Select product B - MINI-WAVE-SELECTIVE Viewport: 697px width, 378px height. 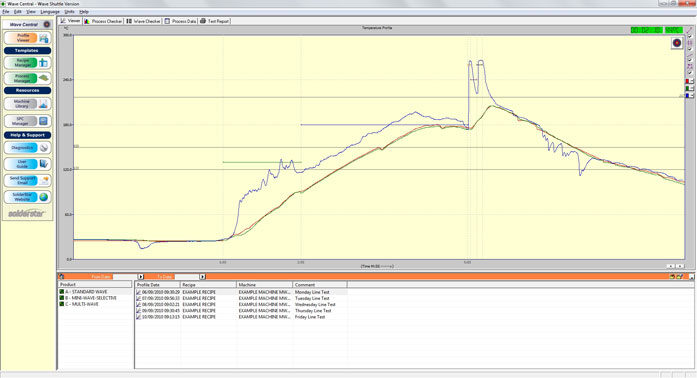(91, 298)
